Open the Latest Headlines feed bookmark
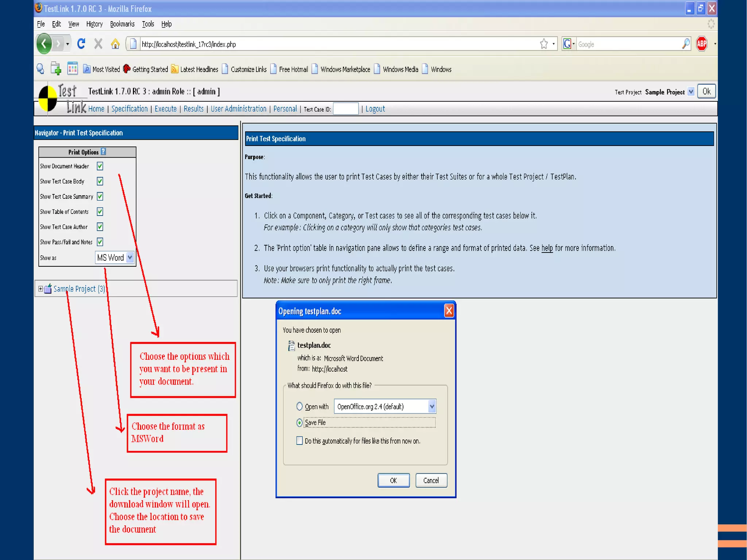The image size is (747, 560). tap(194, 69)
